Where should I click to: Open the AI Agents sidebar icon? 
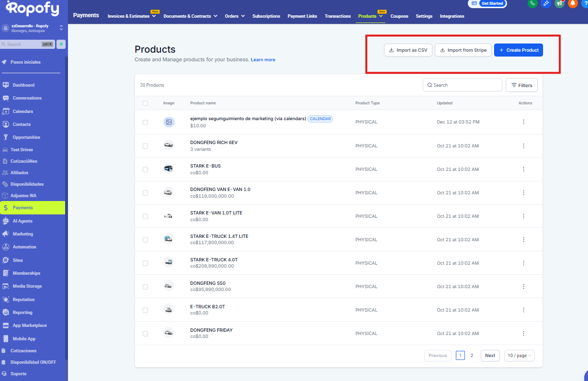click(6, 221)
